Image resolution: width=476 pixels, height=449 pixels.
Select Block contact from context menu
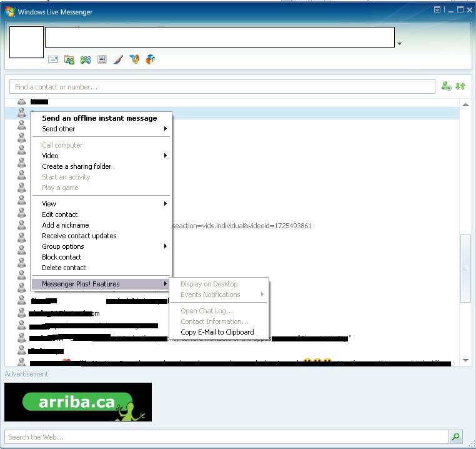point(62,257)
